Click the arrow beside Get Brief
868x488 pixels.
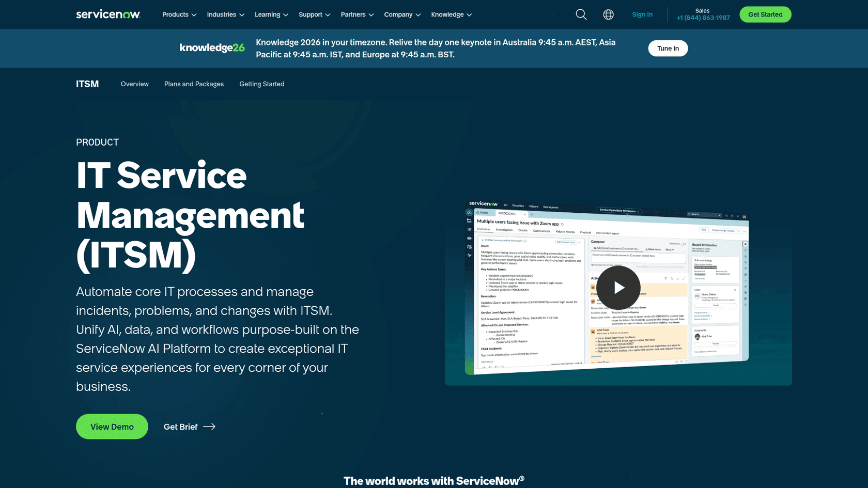click(209, 427)
